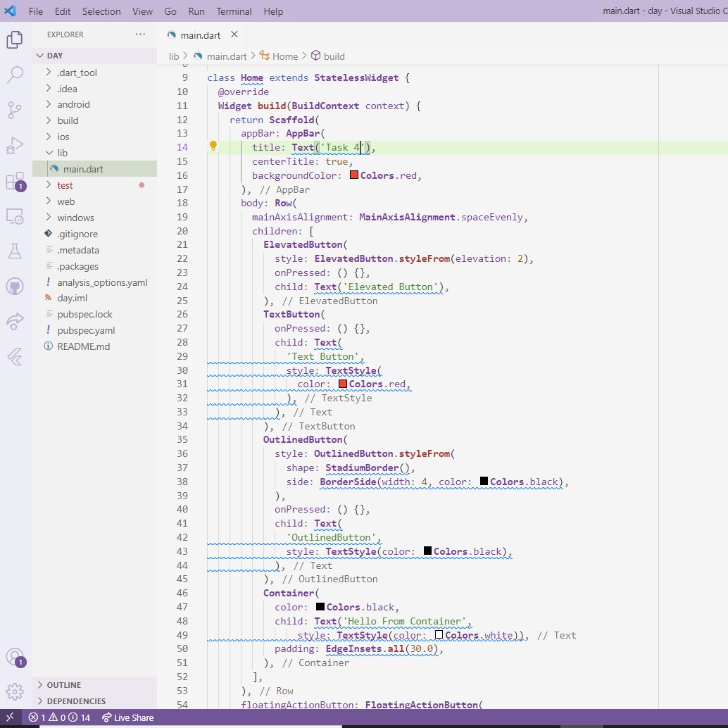Open the Flutter icon in activity bar
This screenshot has width=728, height=728.
pyautogui.click(x=15, y=356)
